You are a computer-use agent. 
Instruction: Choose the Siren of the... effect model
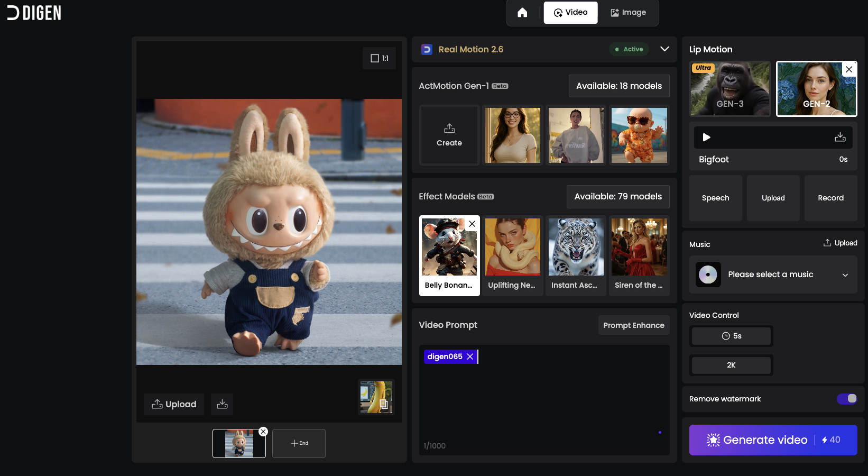coord(639,255)
